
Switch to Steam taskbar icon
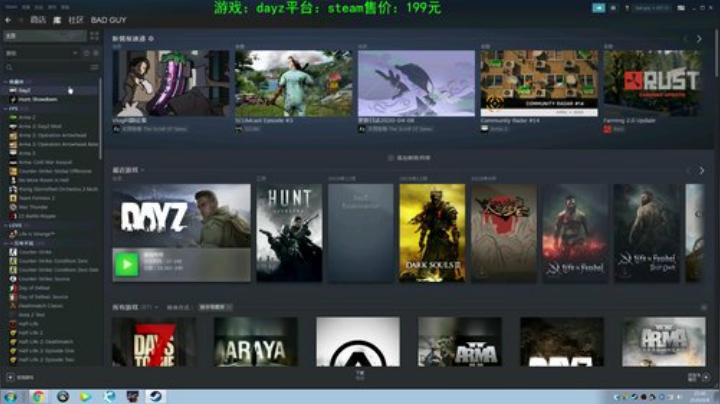click(155, 396)
